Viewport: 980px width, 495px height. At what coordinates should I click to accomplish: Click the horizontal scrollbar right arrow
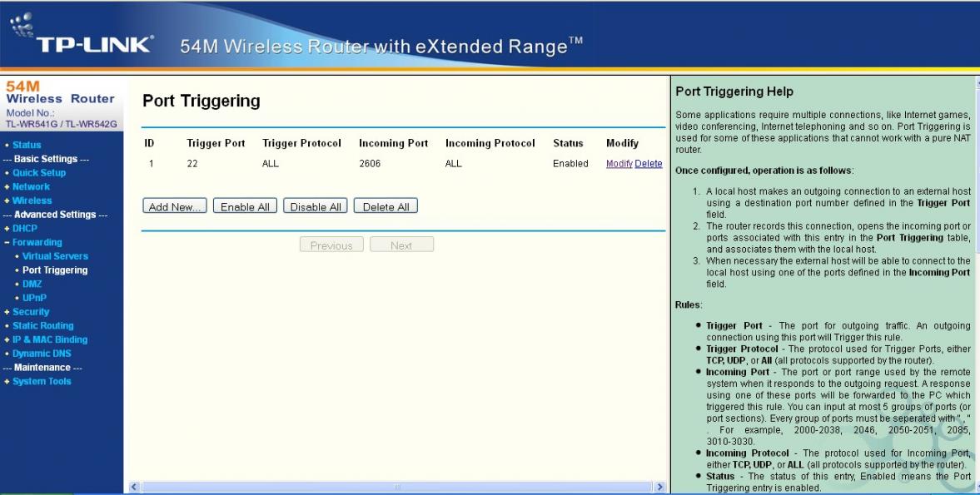660,486
